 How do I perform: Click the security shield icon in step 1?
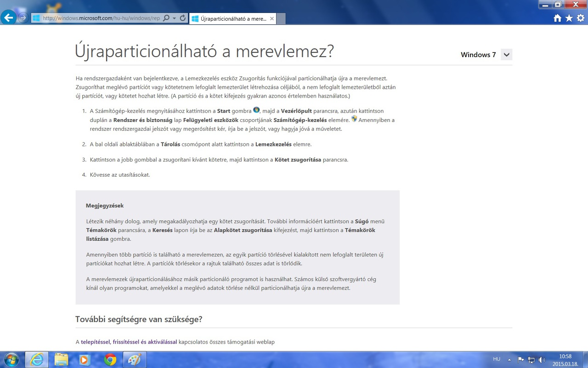click(354, 119)
